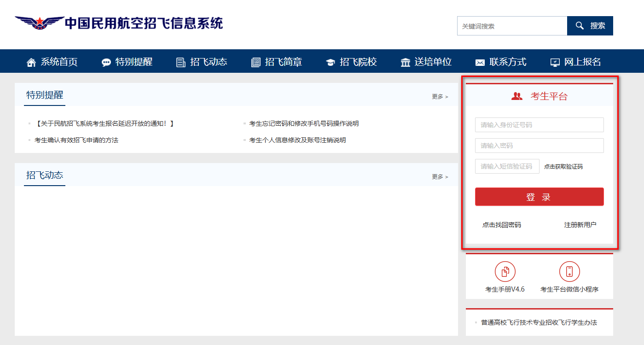Click the 搜索 search button
This screenshot has height=345, width=644.
click(590, 26)
